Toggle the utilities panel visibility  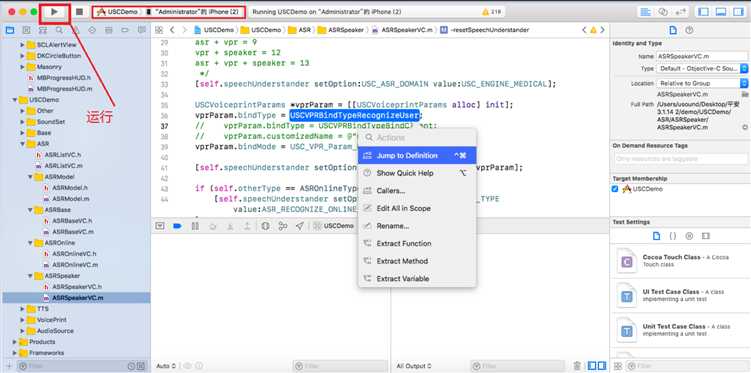(x=738, y=12)
